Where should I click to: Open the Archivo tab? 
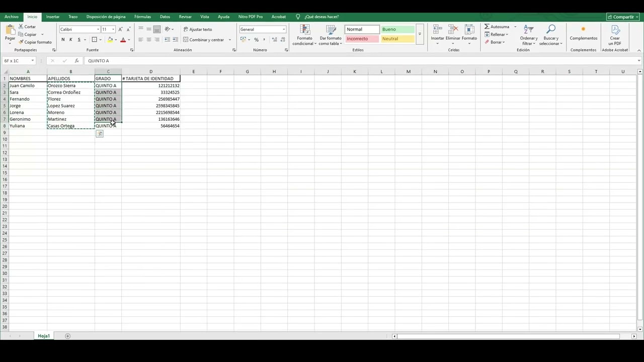12,17
